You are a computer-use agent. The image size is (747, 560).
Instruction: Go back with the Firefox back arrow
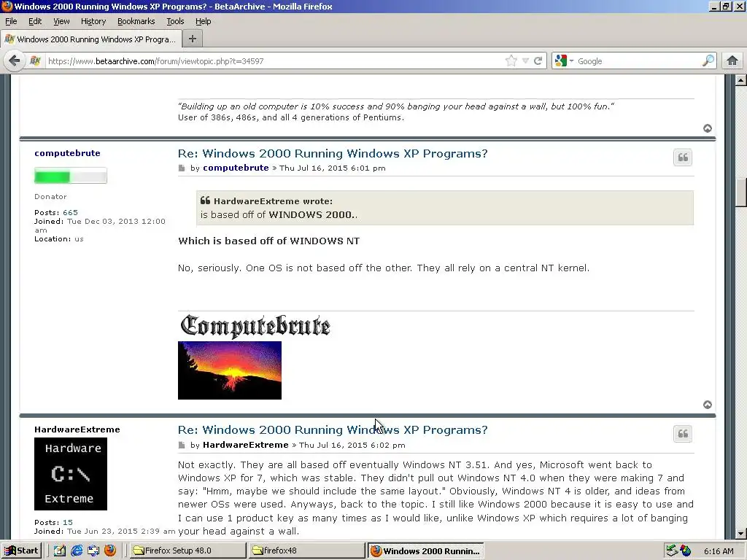click(14, 61)
